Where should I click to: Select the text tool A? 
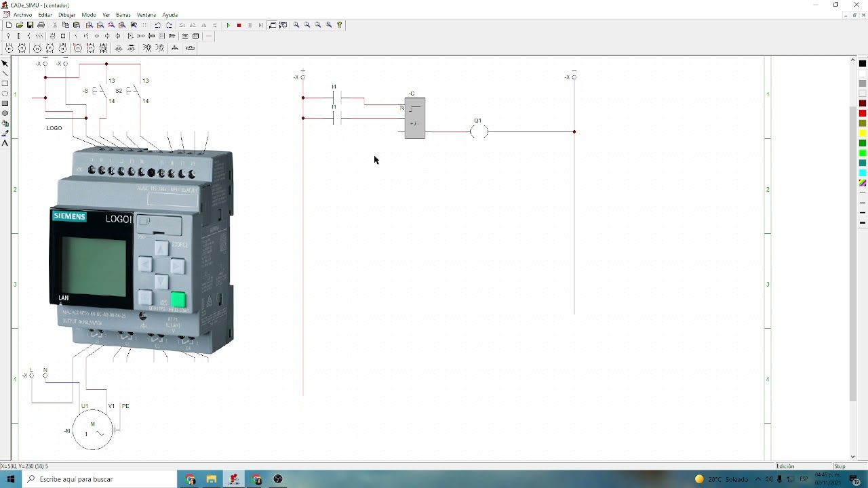pyautogui.click(x=5, y=143)
